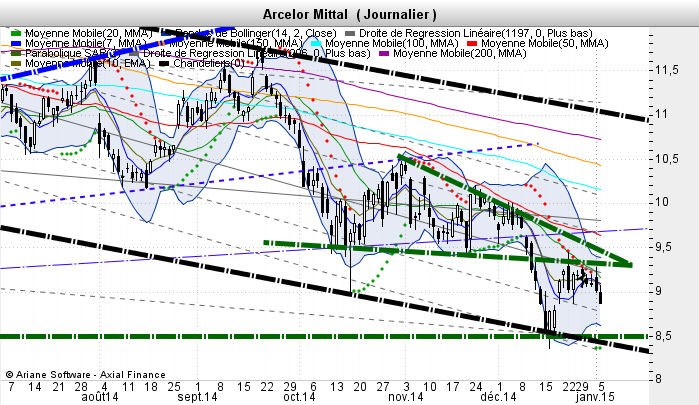Viewport: 699px width, 405px height.
Task: Click the gray Droite de Regression Linéaire(1197) legend swatch
Action: [x=350, y=33]
